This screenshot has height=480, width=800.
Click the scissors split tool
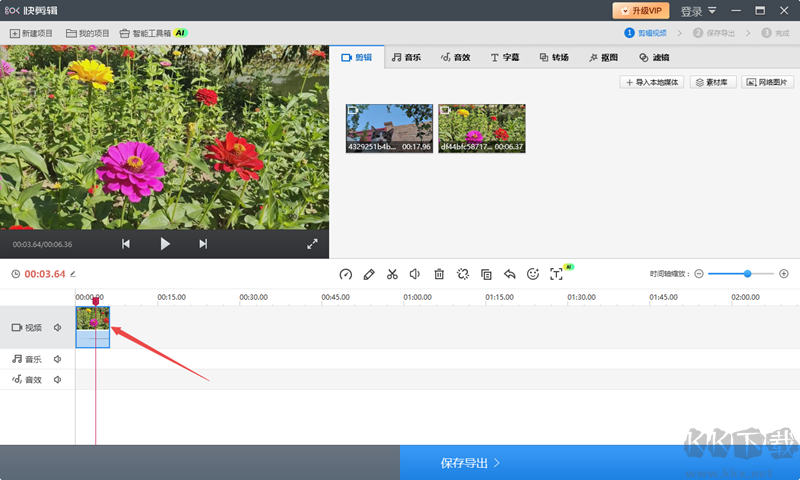point(392,274)
